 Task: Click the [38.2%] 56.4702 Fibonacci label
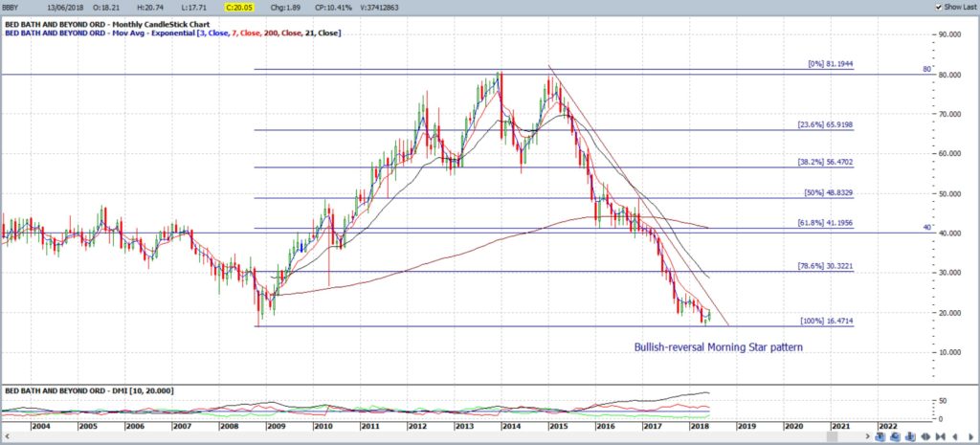tap(825, 162)
